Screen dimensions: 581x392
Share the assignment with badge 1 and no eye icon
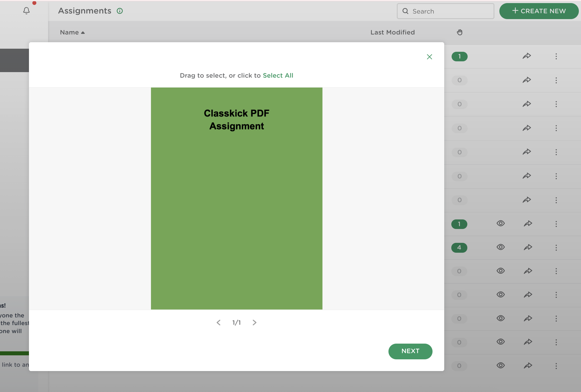[527, 56]
